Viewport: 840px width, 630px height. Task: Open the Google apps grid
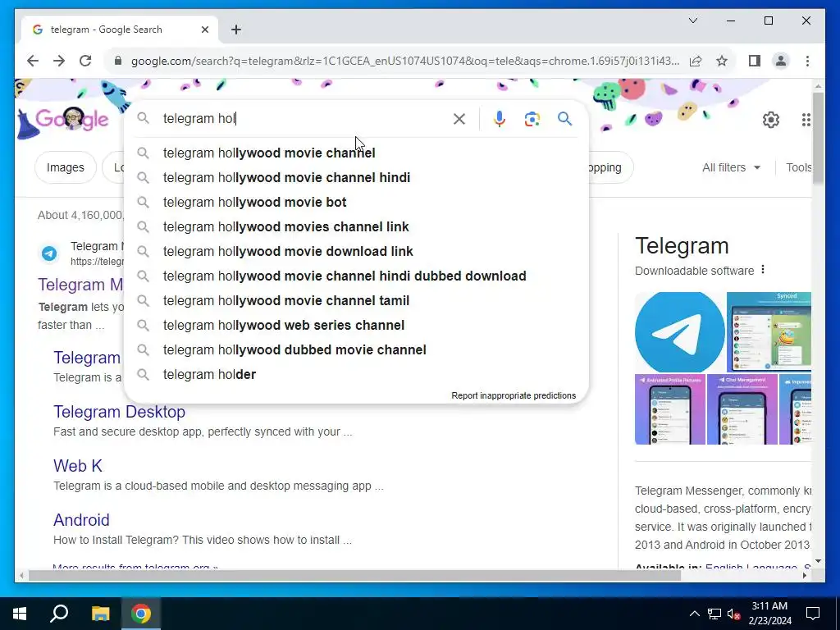pos(806,120)
